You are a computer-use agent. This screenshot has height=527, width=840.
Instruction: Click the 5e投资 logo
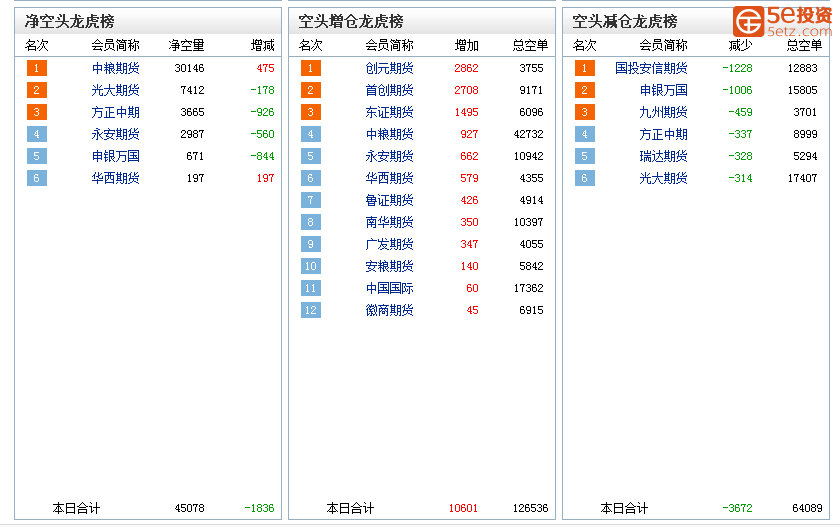783,21
